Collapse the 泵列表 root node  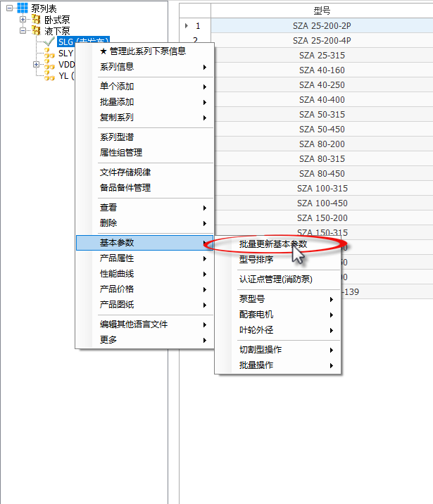pos(9,8)
